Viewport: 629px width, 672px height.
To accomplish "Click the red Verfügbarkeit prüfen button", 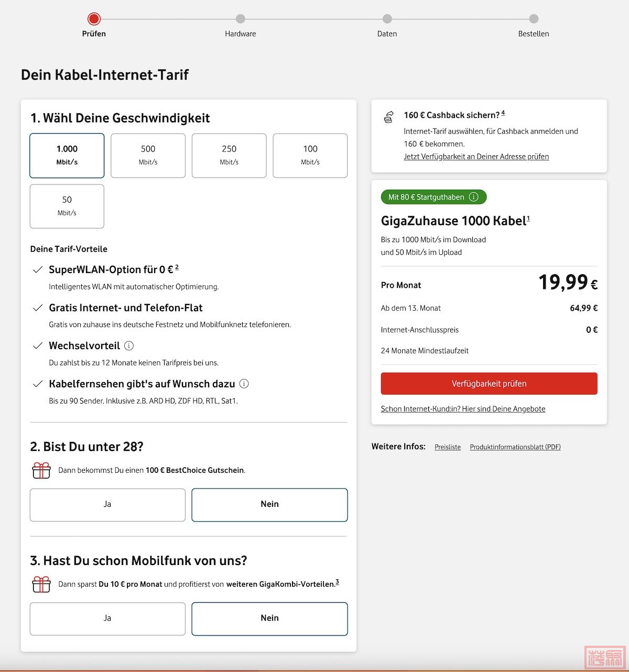I will click(489, 384).
